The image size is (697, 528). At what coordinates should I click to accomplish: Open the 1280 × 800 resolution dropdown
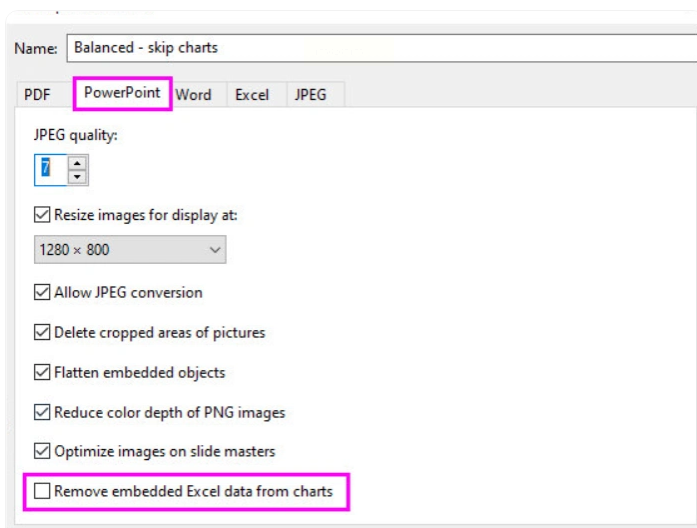point(130,250)
